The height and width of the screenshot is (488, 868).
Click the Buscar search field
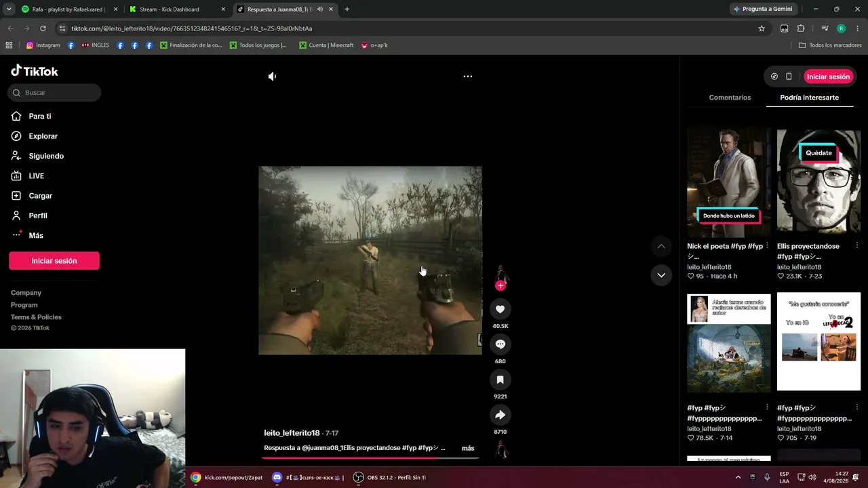[x=54, y=93]
